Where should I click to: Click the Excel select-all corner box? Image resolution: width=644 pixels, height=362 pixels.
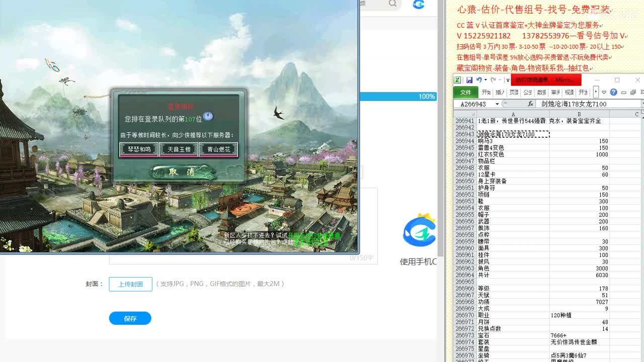pyautogui.click(x=465, y=115)
